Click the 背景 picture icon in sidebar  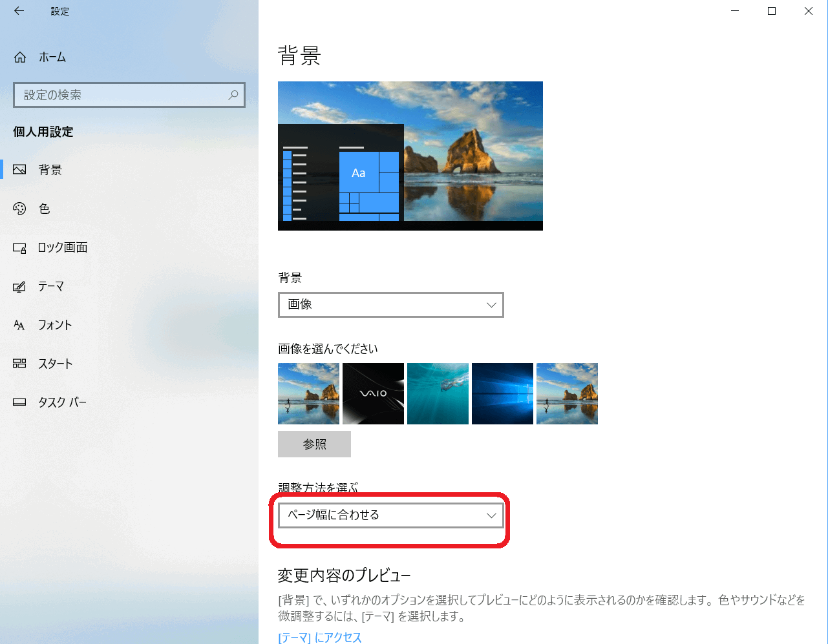point(19,170)
